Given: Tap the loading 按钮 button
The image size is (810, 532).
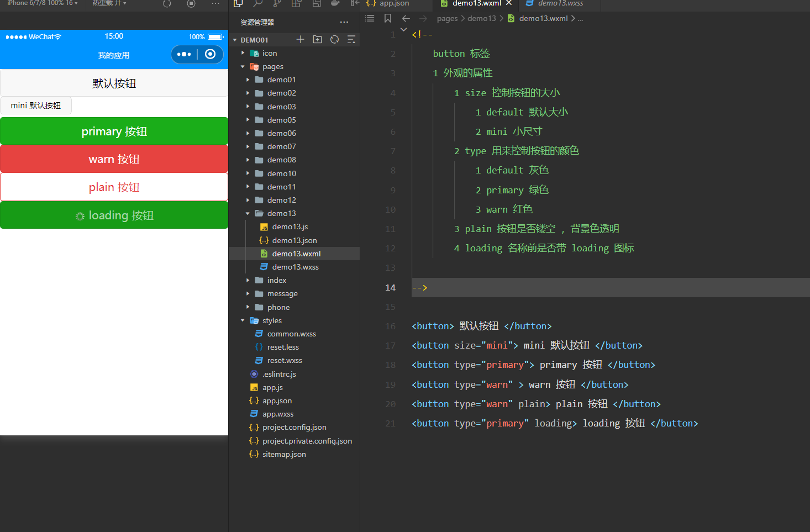Looking at the screenshot, I should coord(114,215).
